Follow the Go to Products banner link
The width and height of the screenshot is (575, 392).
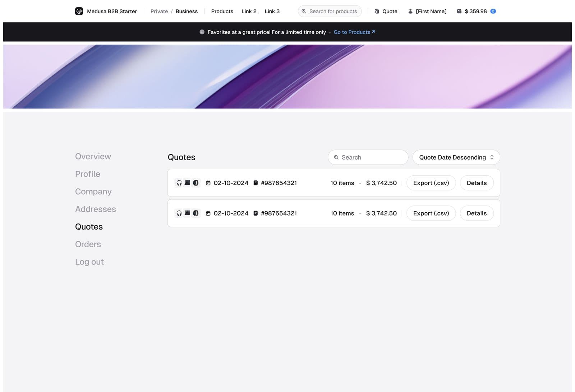tap(354, 32)
